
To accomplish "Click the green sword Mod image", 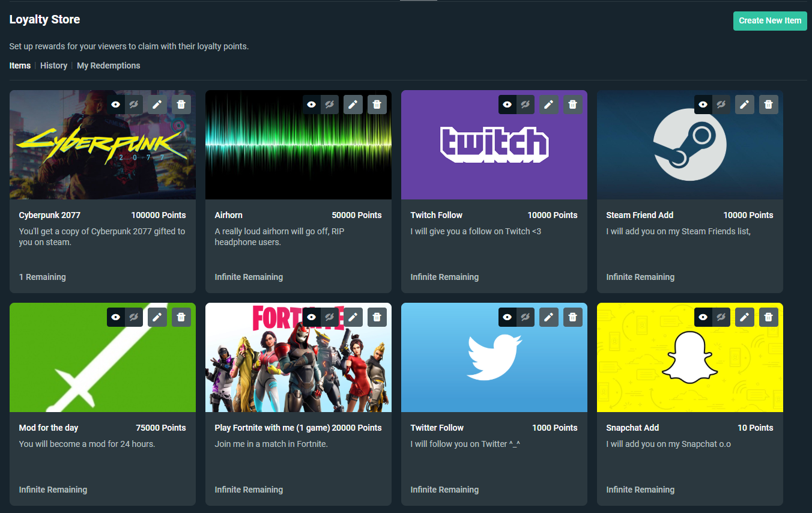I will (103, 357).
